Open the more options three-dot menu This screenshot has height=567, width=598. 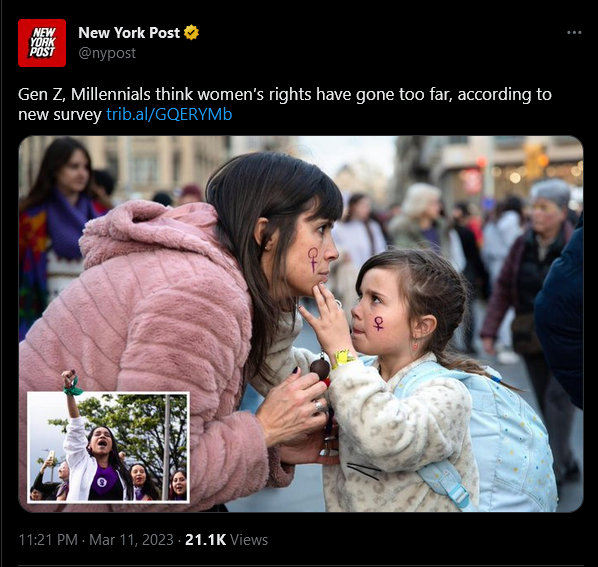[574, 33]
